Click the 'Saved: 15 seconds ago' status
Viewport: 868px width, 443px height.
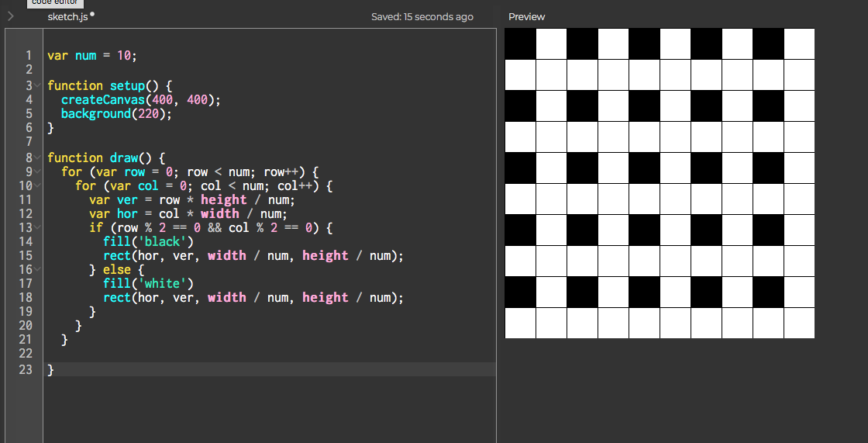pyautogui.click(x=422, y=16)
